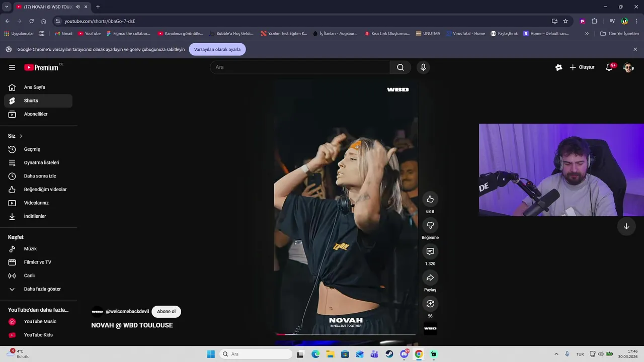
Task: Start voice search with microphone
Action: point(423,67)
